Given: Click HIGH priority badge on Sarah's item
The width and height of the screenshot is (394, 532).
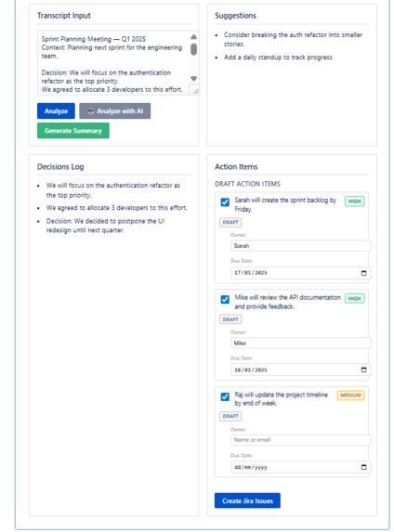Looking at the screenshot, I should [355, 201].
